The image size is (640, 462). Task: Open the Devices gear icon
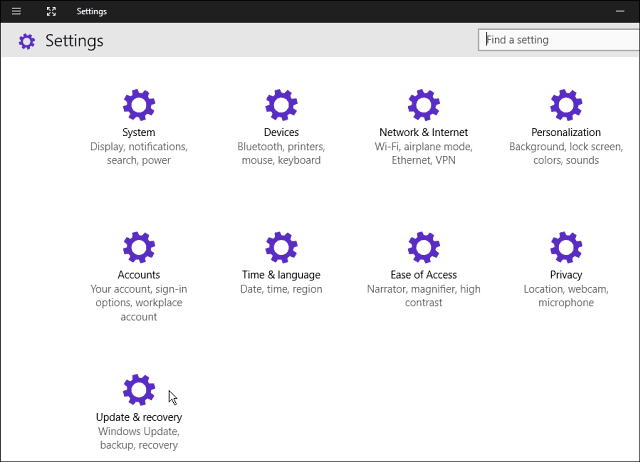[281, 105]
